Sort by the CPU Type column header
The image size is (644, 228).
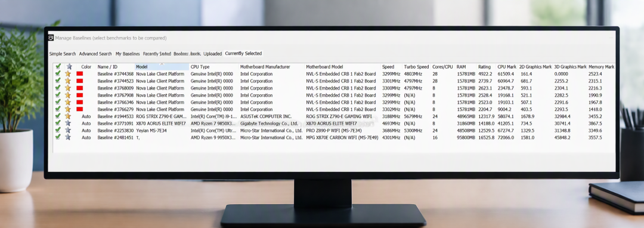click(200, 67)
